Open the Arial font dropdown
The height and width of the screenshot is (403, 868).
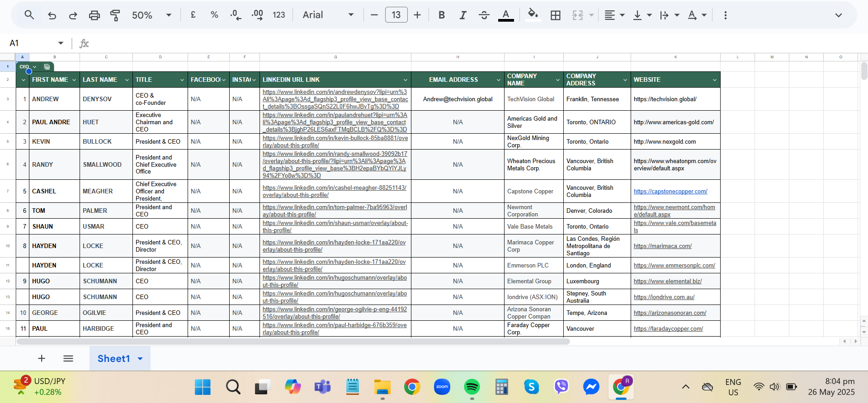tap(328, 15)
